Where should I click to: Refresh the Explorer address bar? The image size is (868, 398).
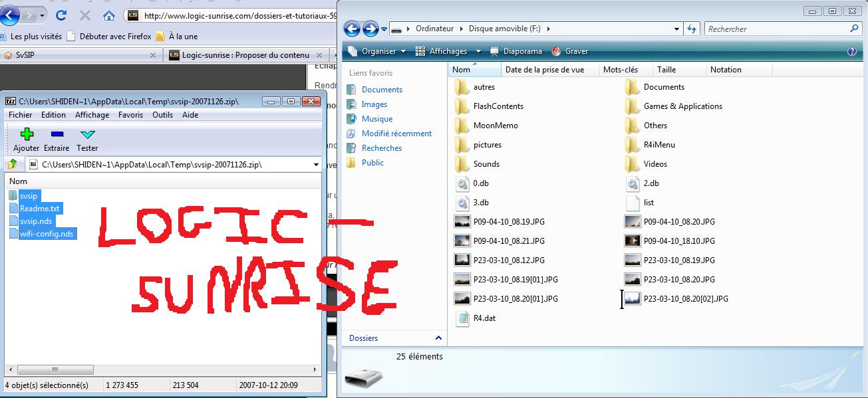(692, 29)
